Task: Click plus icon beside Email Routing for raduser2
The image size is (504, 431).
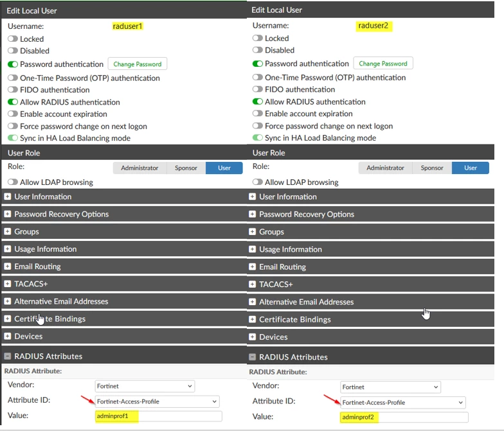Action: pyautogui.click(x=253, y=267)
